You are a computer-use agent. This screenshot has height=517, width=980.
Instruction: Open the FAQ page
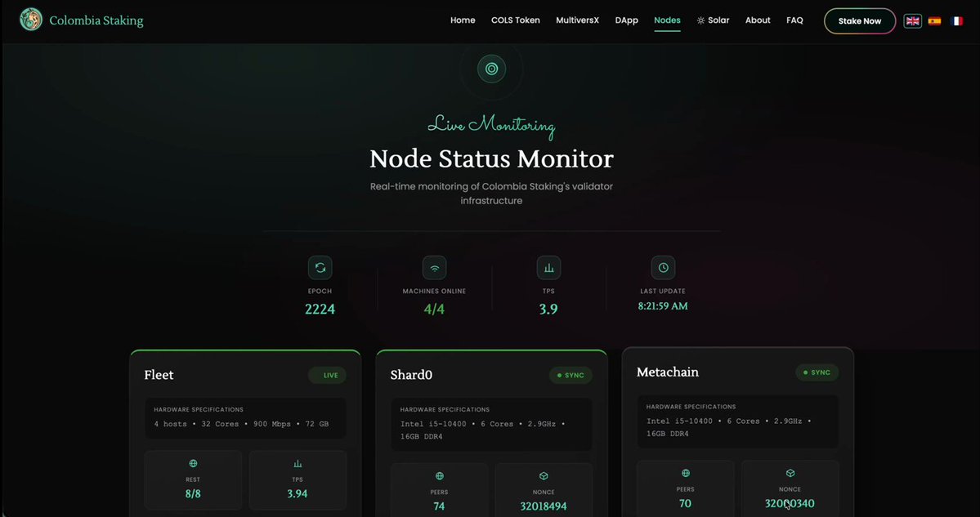point(794,20)
